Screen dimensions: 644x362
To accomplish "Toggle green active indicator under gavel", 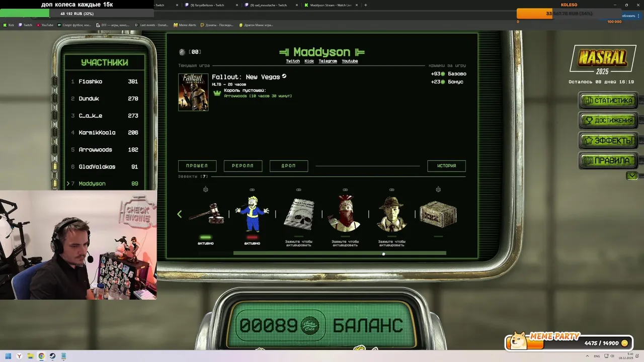I will coord(205,237).
